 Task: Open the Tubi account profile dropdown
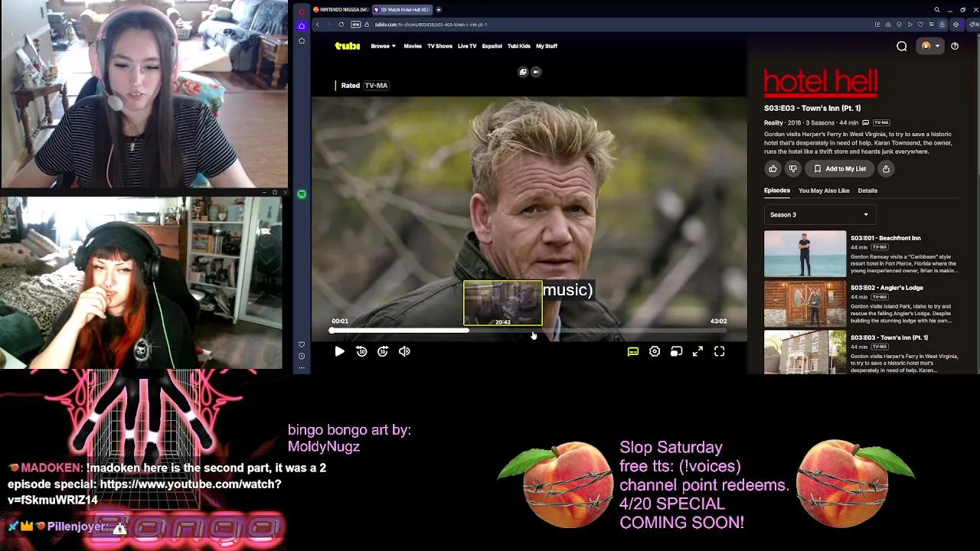click(x=930, y=46)
